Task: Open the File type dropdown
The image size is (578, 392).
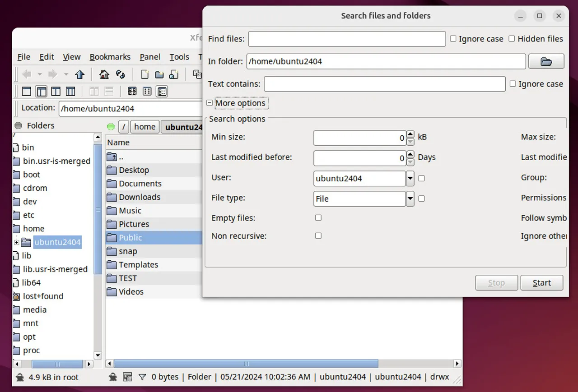Action: click(410, 199)
